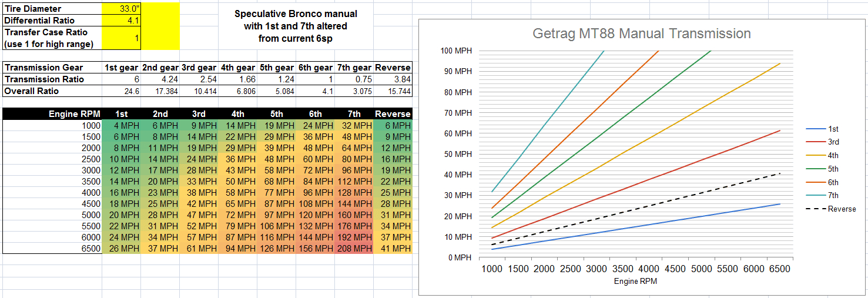Click the "4th gear" column header
868x298 pixels.
237,68
